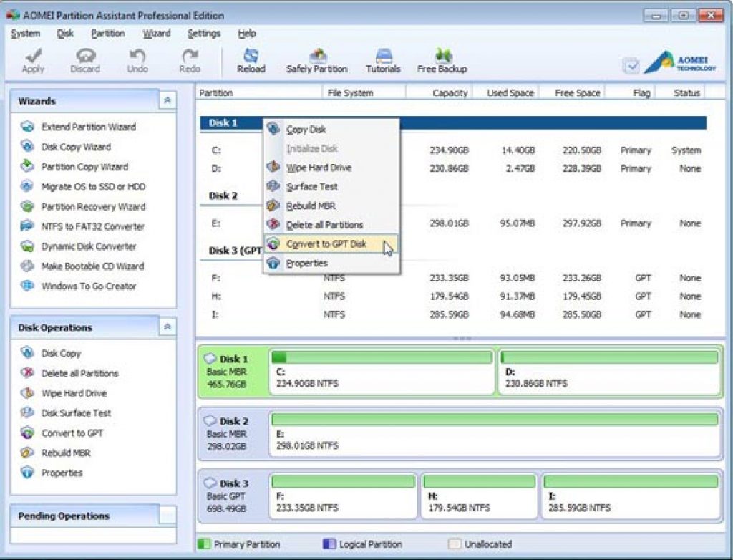
Task: Click Convert to GPT Disk menu entry
Action: point(331,244)
